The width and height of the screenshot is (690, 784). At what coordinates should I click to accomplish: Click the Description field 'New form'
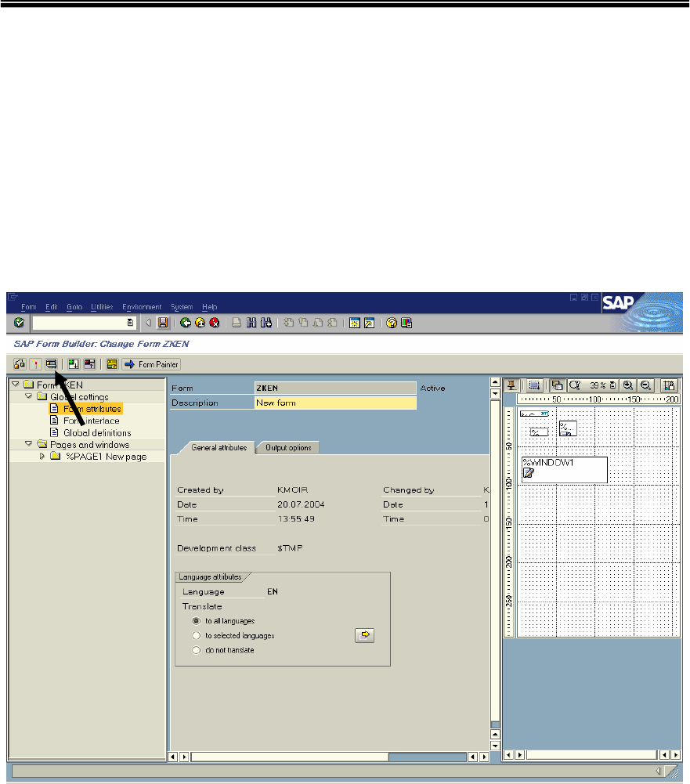tap(335, 403)
